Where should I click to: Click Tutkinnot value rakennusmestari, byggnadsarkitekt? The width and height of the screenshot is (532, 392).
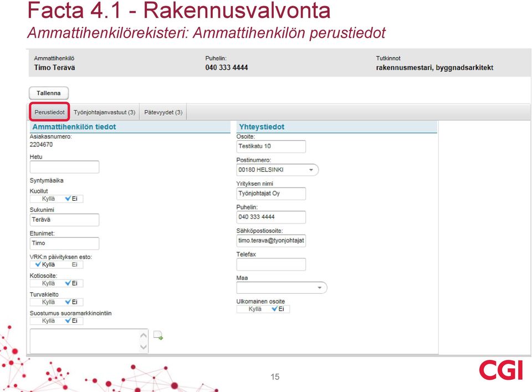click(x=434, y=68)
